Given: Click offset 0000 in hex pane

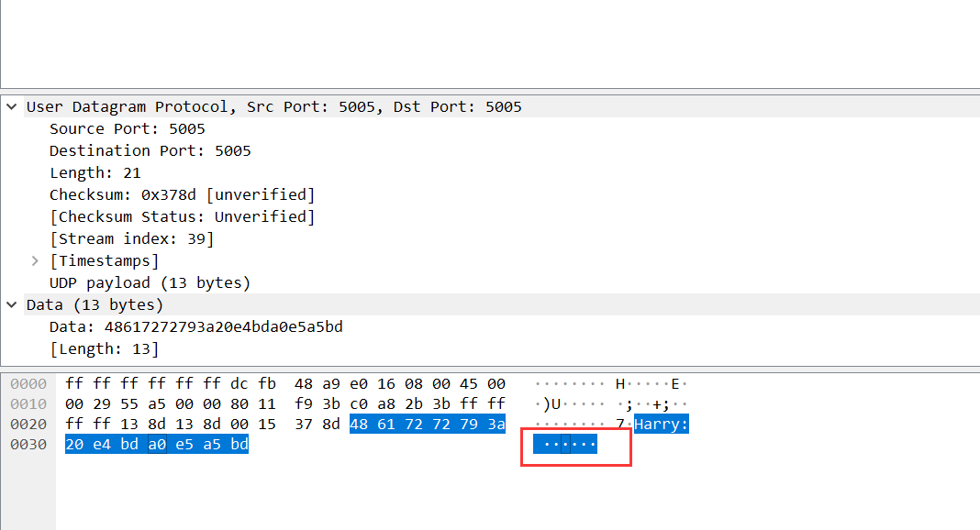Looking at the screenshot, I should (28, 384).
